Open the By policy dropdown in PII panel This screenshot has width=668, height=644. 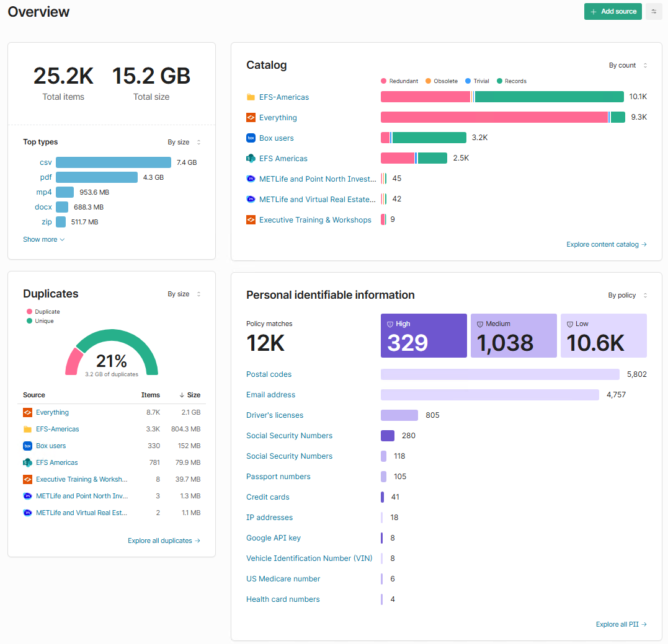coord(627,296)
